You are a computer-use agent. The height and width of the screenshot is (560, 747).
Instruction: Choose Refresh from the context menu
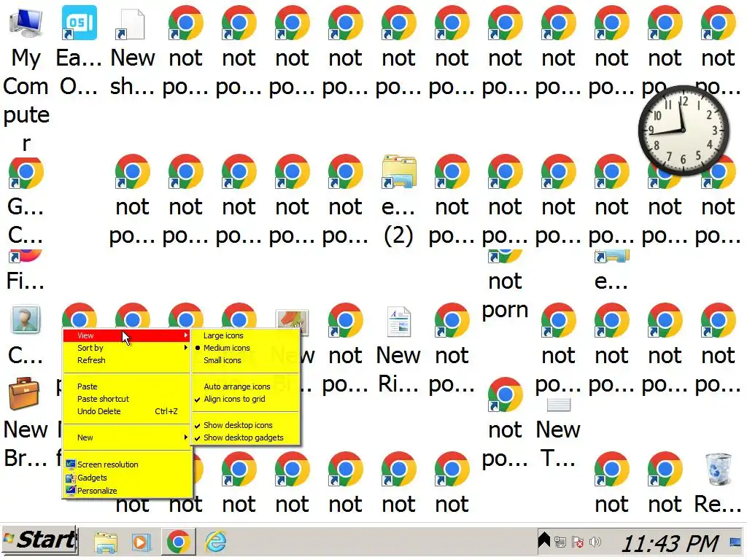coord(127,360)
